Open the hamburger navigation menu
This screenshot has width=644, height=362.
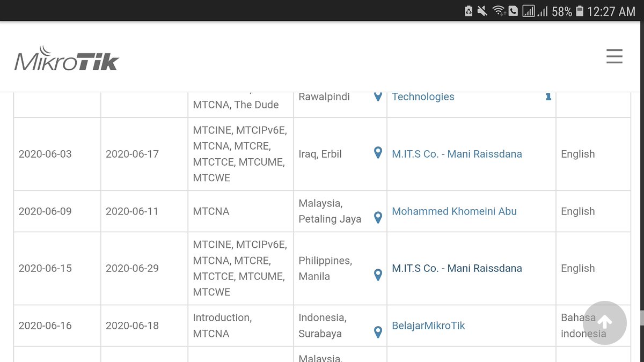pyautogui.click(x=614, y=56)
